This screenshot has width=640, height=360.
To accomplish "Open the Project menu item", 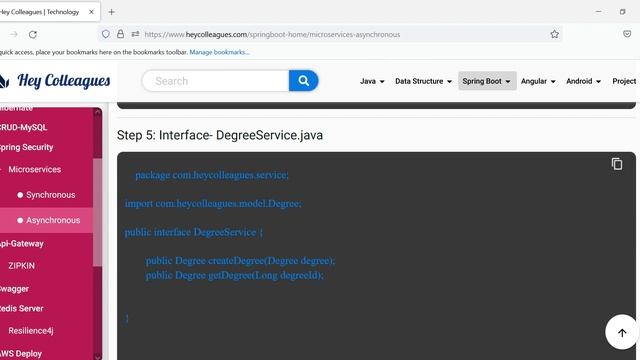I will 624,81.
